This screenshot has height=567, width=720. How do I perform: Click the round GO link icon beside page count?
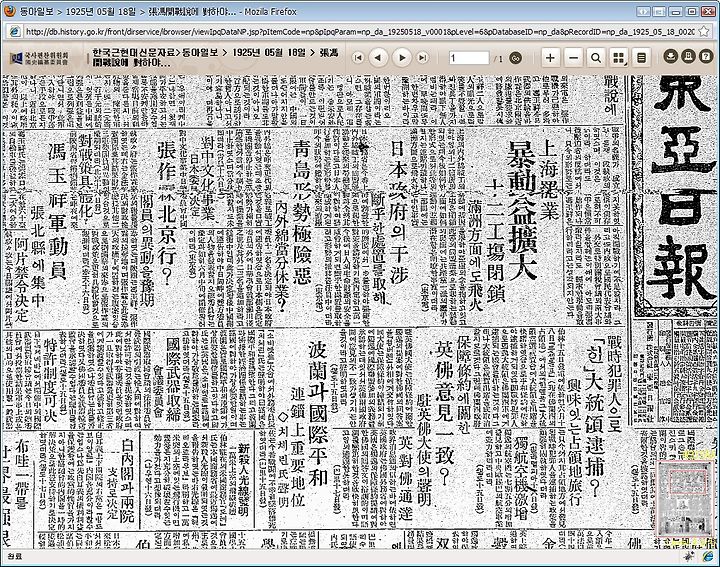point(516,58)
